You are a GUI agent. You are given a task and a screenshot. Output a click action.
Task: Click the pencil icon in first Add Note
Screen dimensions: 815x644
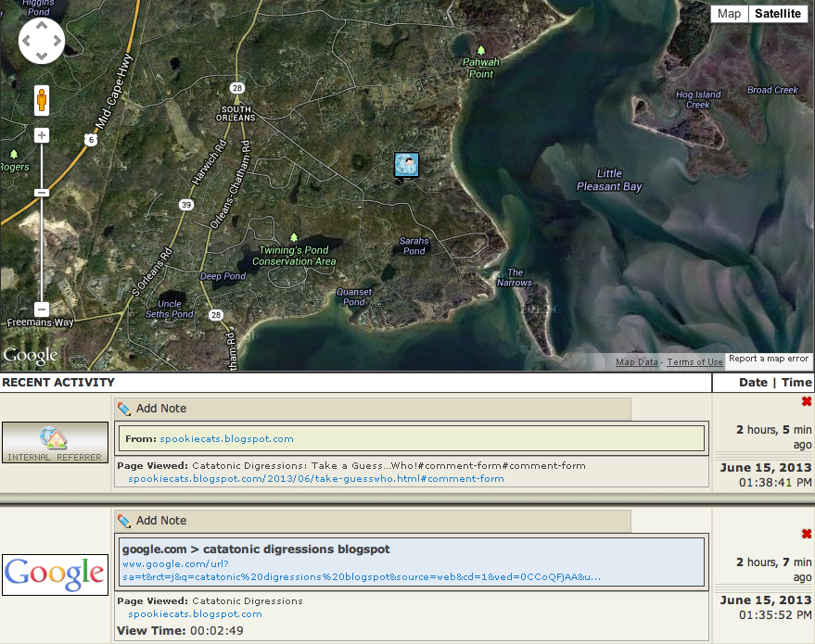[124, 409]
